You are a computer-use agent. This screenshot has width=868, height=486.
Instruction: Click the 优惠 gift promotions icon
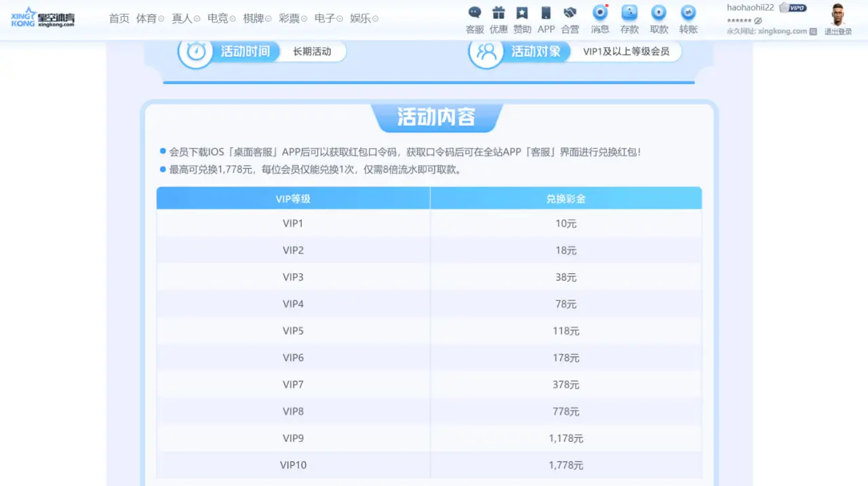click(x=498, y=13)
